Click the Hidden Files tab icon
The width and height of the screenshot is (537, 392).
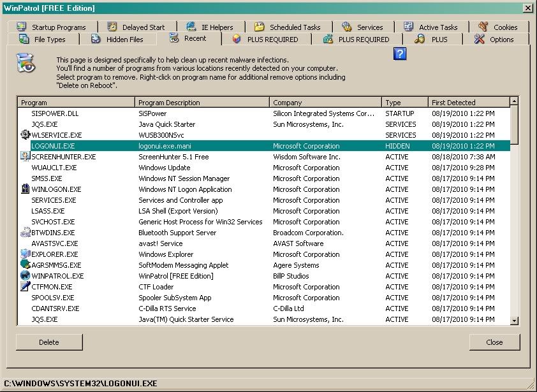click(x=96, y=39)
